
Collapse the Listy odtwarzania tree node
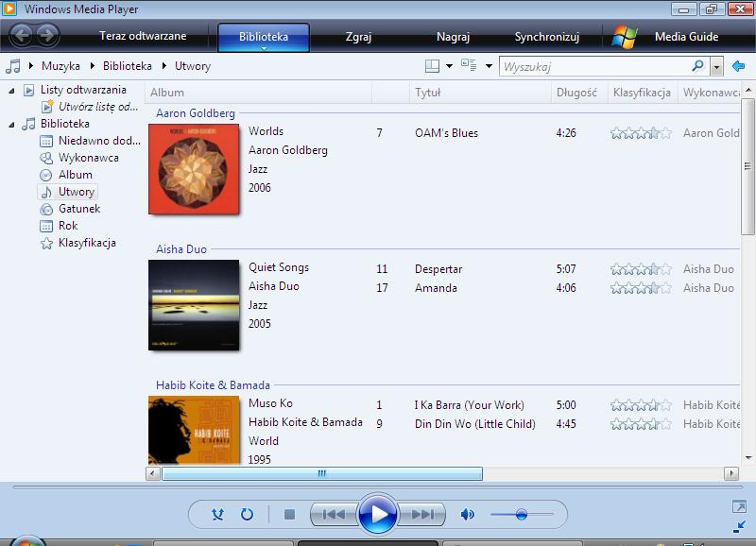(11, 90)
